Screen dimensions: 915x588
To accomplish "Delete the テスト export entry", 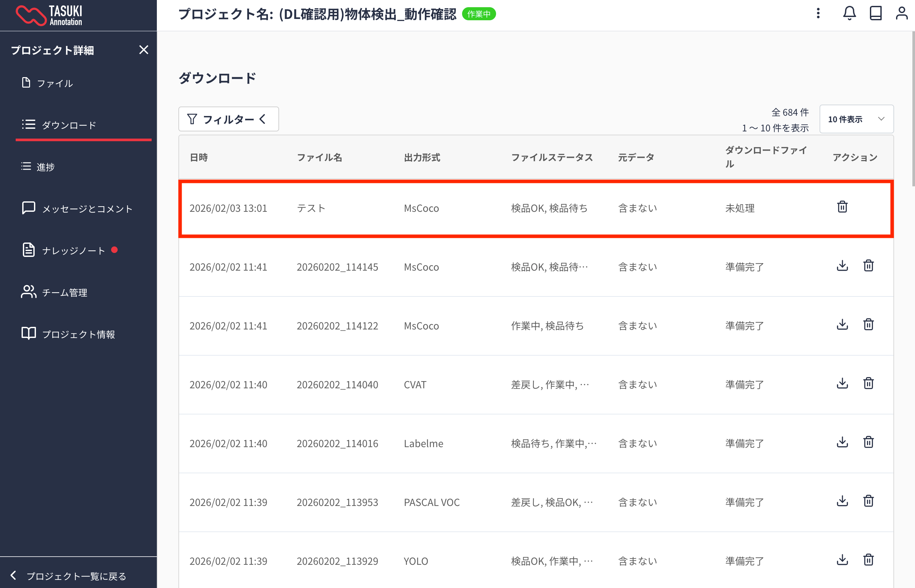I will (842, 207).
